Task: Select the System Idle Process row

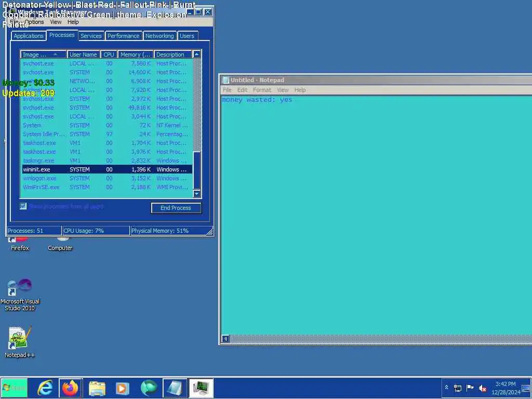Action: 107,134
